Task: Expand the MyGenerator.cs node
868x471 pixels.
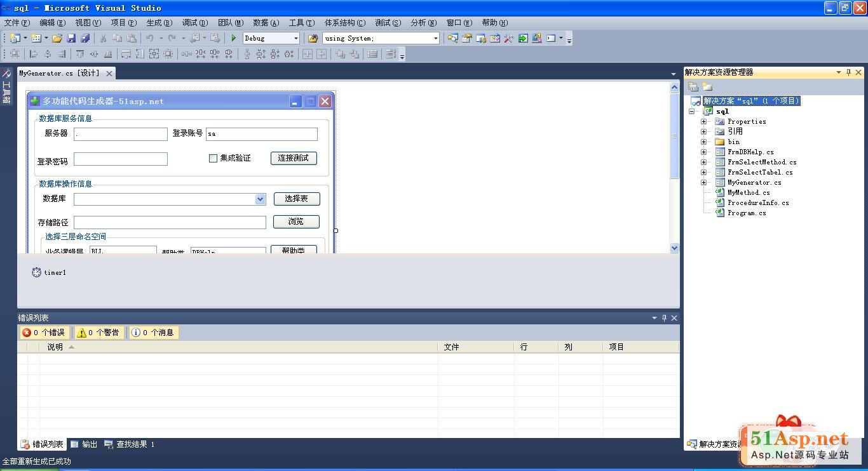Action: (703, 182)
